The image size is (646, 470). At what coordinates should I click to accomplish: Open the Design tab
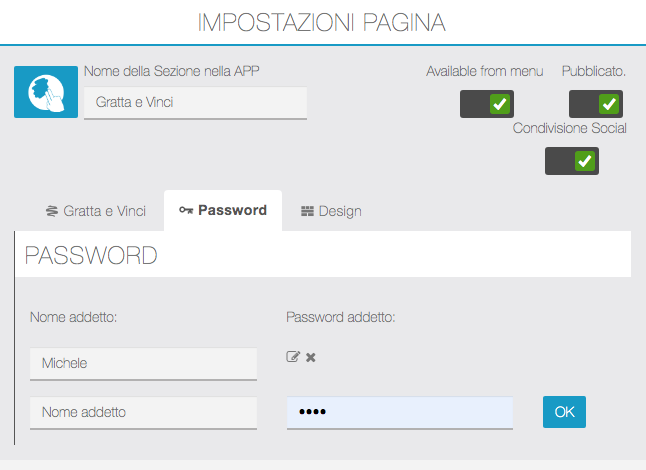331,211
